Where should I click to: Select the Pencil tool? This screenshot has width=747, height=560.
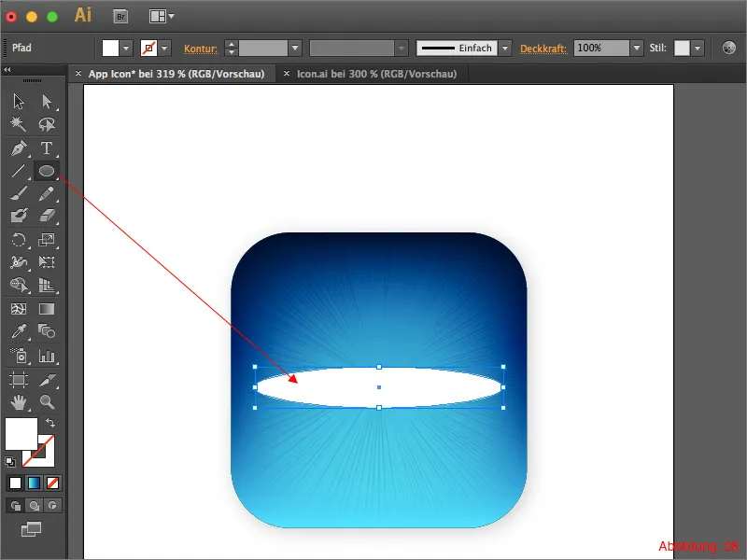pos(47,193)
